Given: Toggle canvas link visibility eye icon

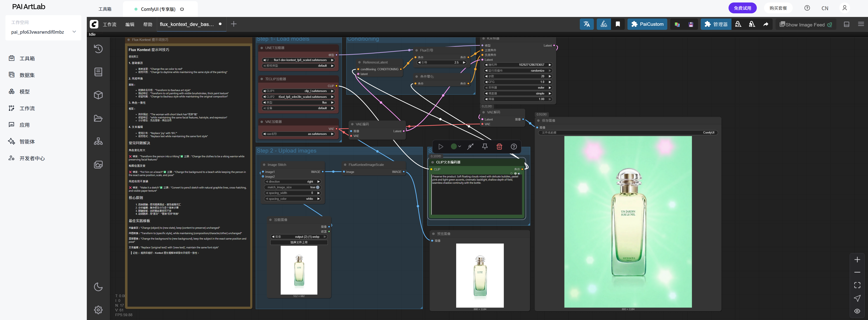Looking at the screenshot, I should click(x=857, y=311).
